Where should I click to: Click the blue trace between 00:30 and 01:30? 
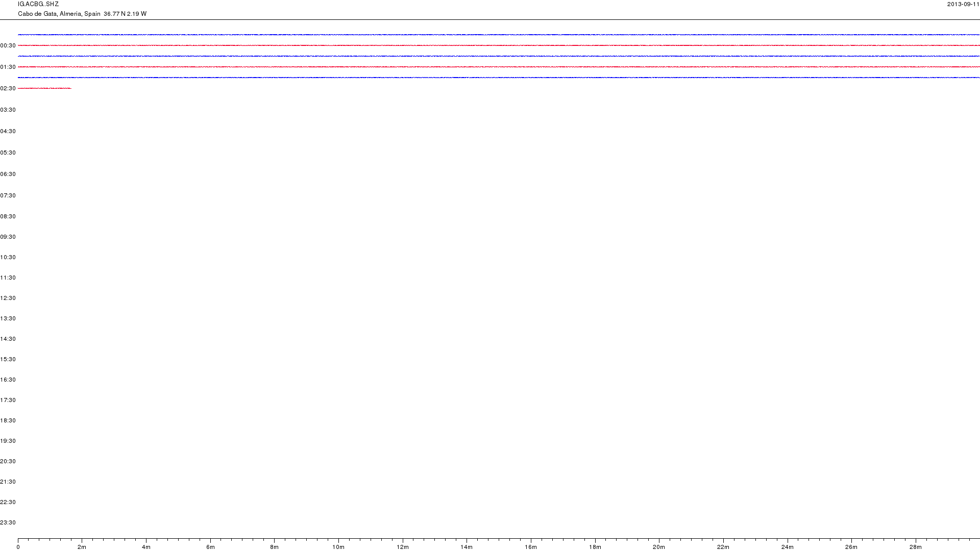point(499,56)
